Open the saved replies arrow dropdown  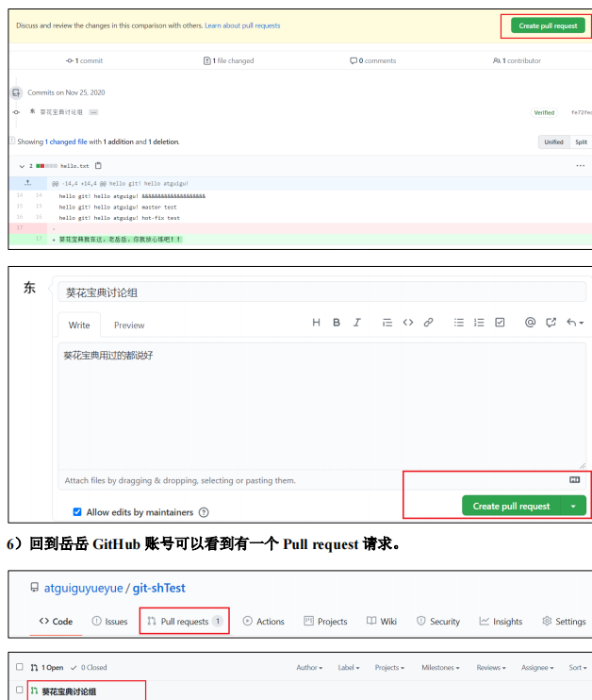click(575, 323)
